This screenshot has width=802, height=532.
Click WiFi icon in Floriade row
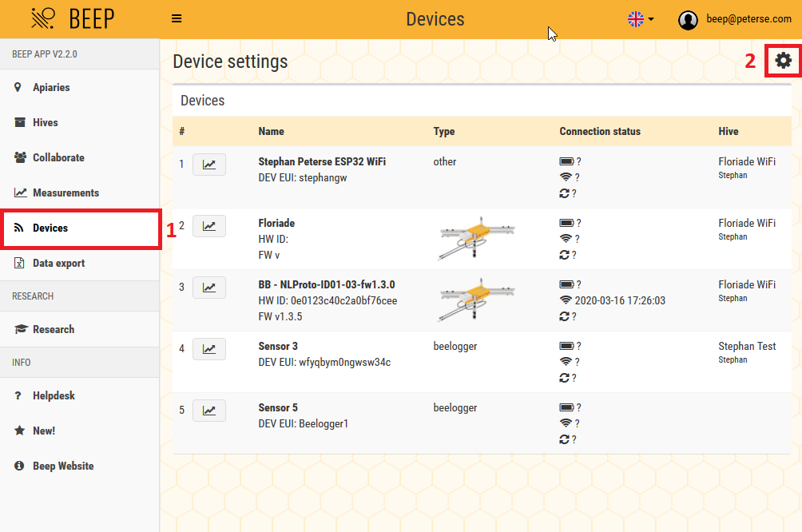click(x=566, y=238)
